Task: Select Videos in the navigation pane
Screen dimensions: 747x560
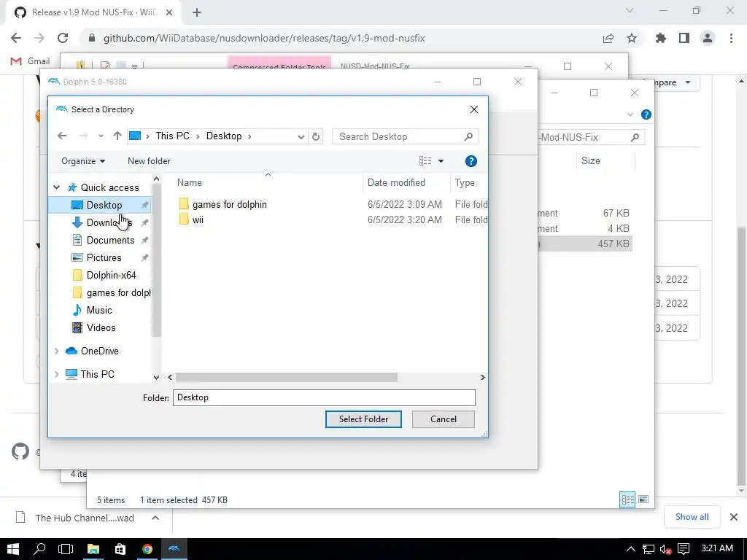Action: pyautogui.click(x=101, y=327)
